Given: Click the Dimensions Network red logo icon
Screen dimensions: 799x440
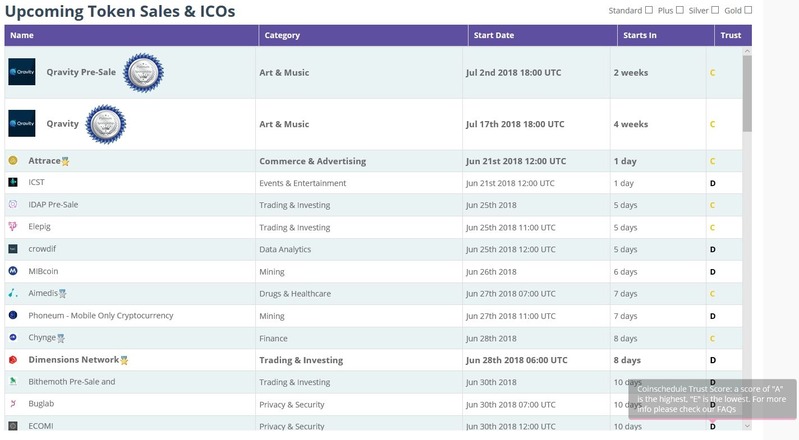Looking at the screenshot, I should pos(13,360).
